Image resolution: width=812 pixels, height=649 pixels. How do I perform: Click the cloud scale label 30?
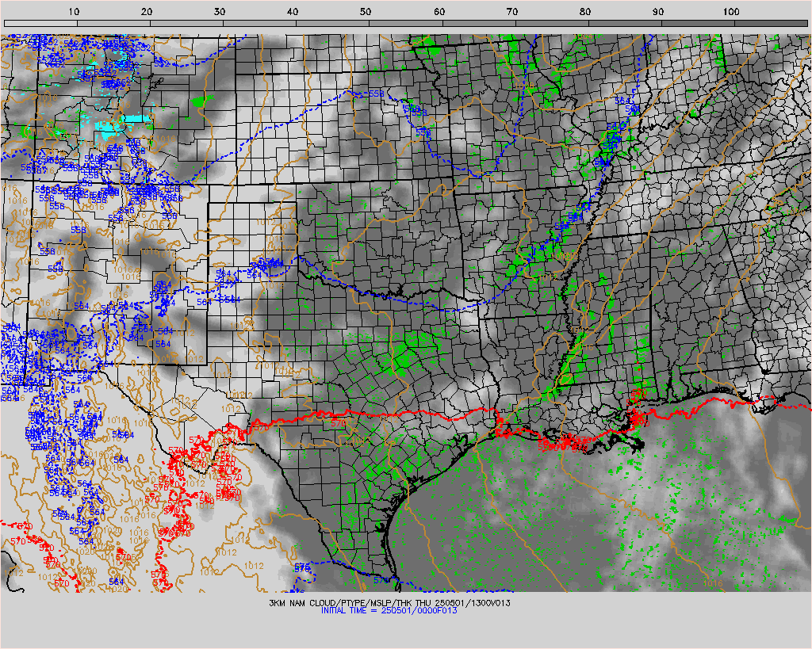(220, 11)
